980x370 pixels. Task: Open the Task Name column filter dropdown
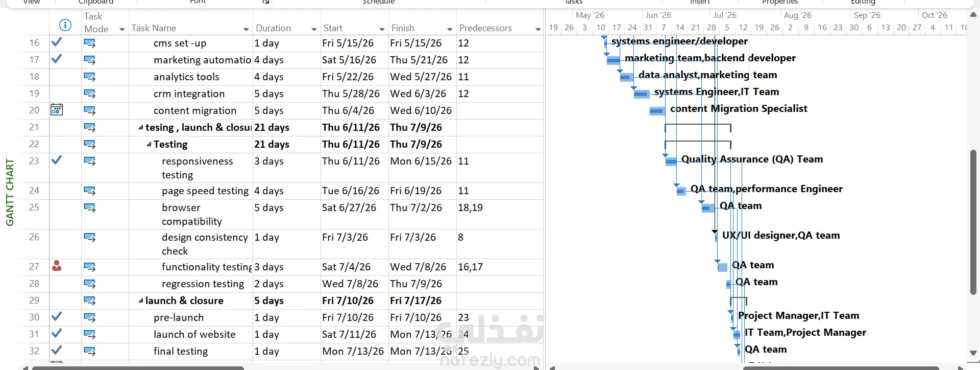[x=246, y=29]
